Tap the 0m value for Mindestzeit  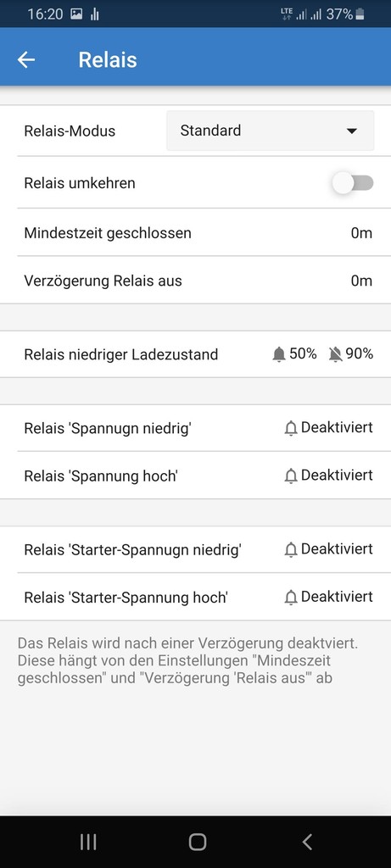click(x=361, y=233)
